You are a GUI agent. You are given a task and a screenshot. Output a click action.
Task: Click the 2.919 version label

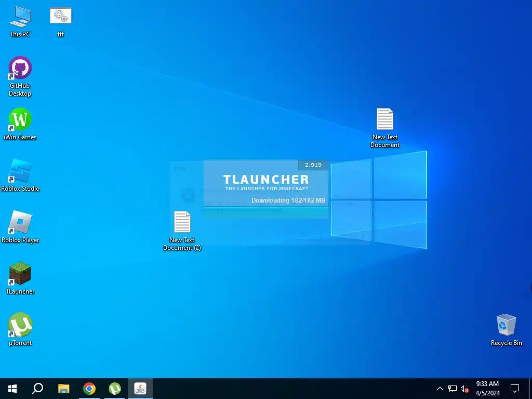313,165
